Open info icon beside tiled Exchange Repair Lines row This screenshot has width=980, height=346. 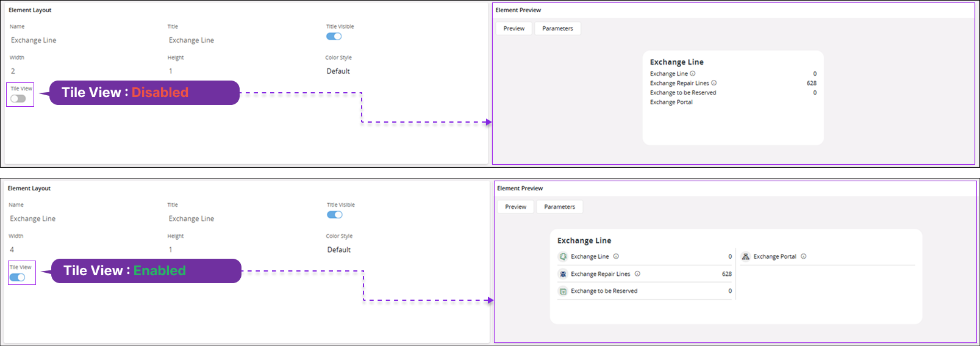[x=637, y=274]
